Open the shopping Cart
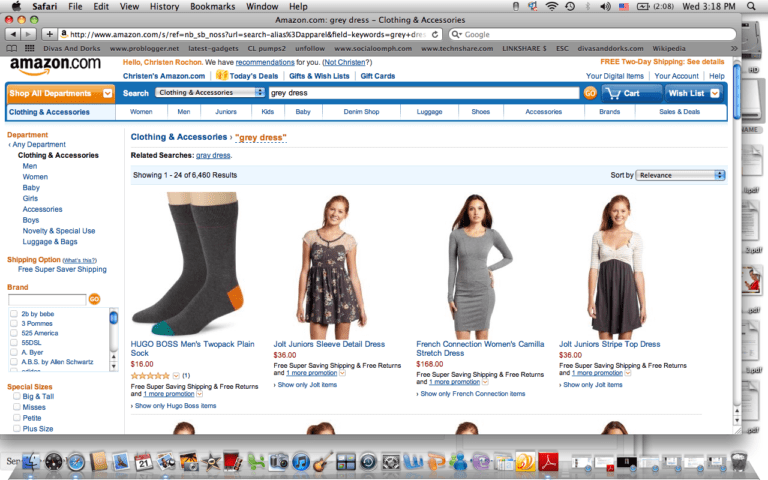The image size is (768, 480). (x=628, y=93)
